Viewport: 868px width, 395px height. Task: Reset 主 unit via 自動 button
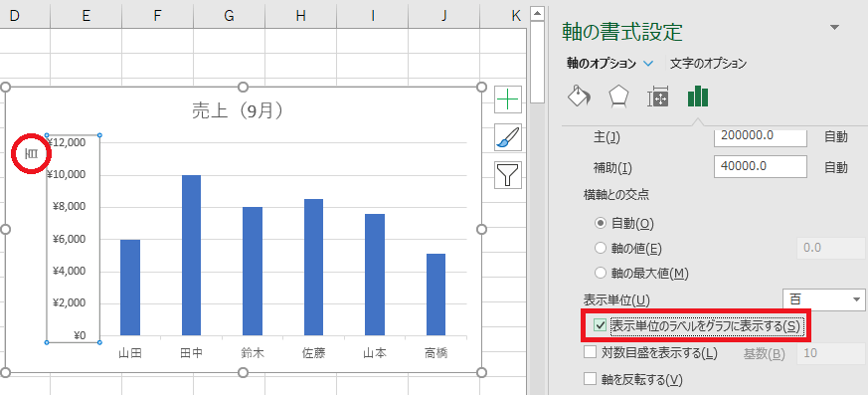tap(836, 137)
